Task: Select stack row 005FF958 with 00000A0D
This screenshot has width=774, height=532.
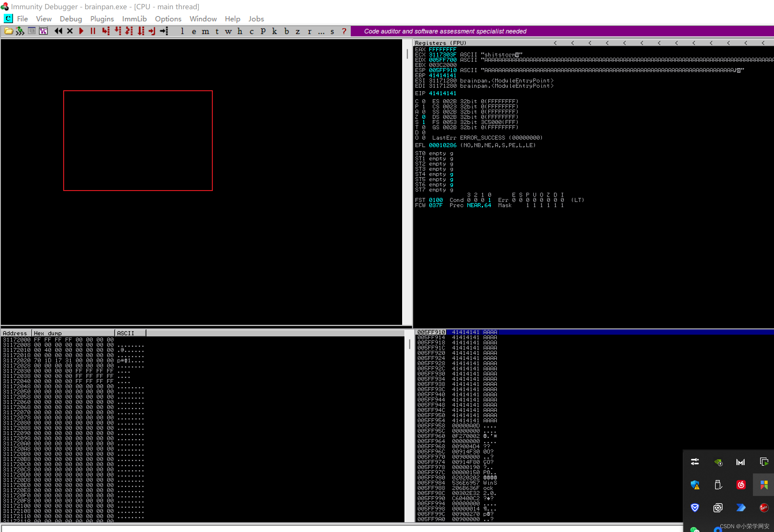Action: coord(594,426)
